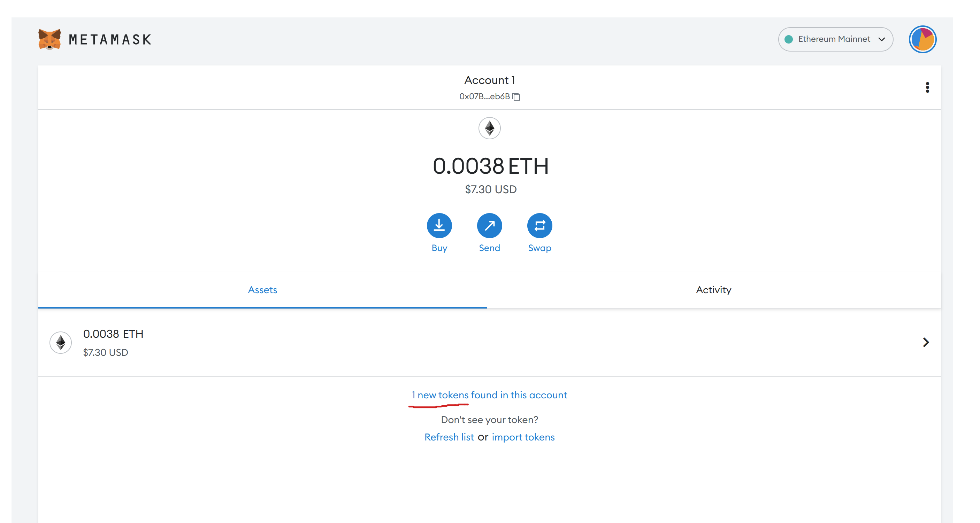Click the Account 1 name
The height and width of the screenshot is (523, 980).
click(x=490, y=80)
